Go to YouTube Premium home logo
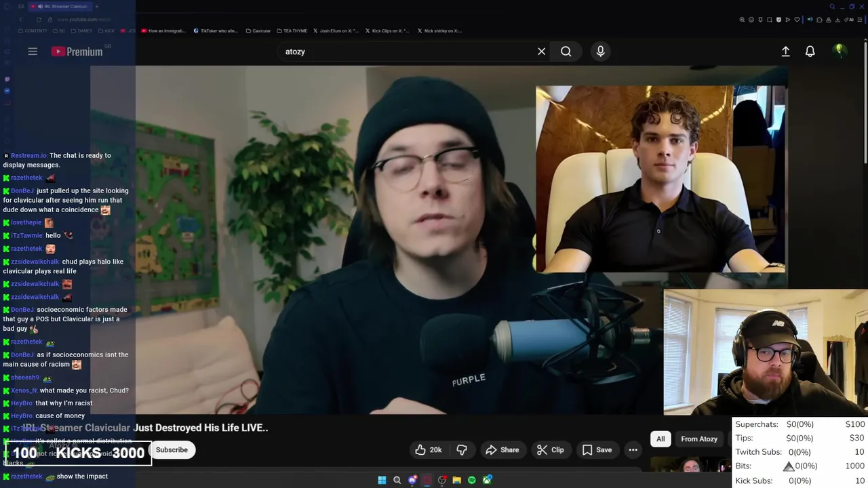 pyautogui.click(x=77, y=52)
